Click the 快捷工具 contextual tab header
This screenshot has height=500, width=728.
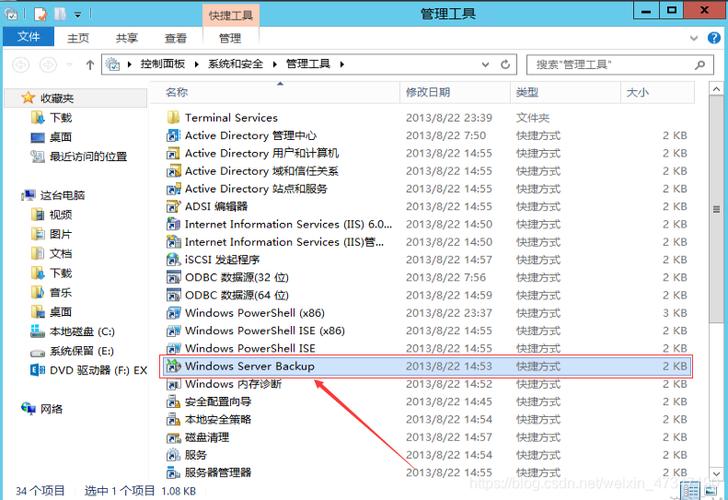(231, 15)
